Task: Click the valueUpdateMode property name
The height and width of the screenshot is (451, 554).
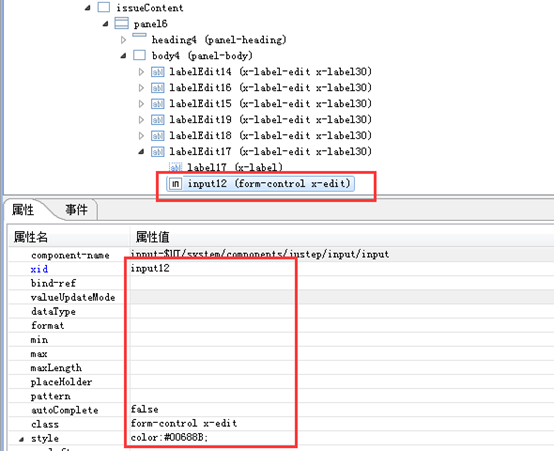Action: click(73, 297)
